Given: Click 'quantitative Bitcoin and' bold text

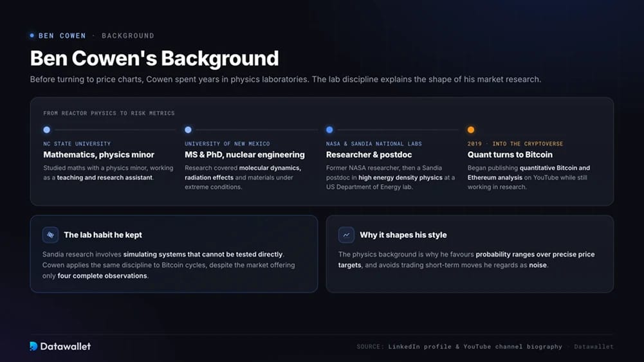Looking at the screenshot, I should point(555,168).
